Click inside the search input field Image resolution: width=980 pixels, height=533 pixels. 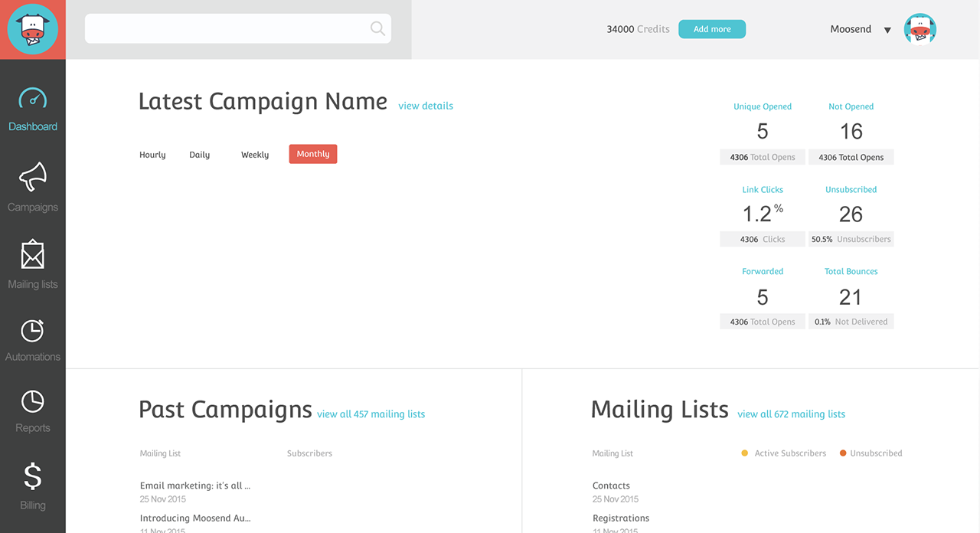[227, 29]
